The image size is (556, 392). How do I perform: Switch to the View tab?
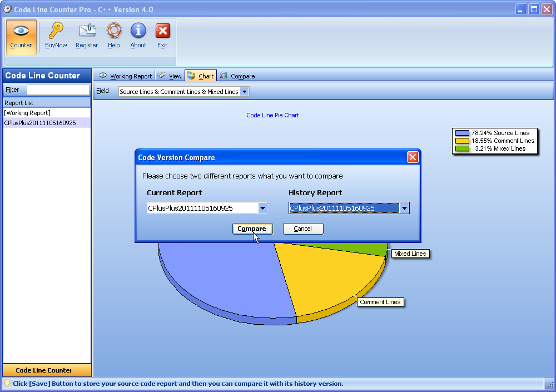click(170, 76)
